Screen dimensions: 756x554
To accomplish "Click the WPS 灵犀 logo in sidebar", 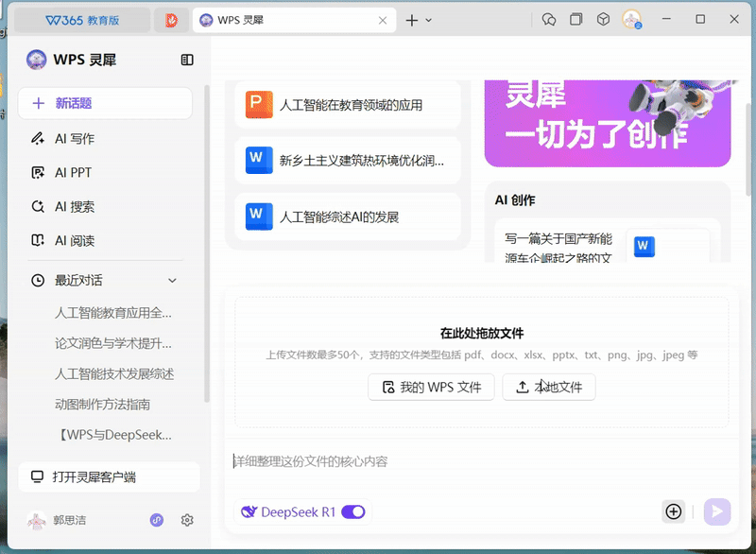I will (36, 60).
